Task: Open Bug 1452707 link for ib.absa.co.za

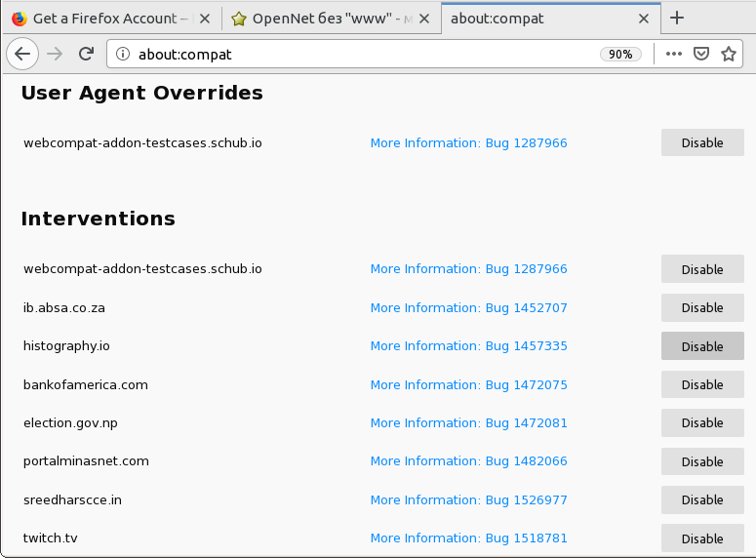Action: pos(468,308)
